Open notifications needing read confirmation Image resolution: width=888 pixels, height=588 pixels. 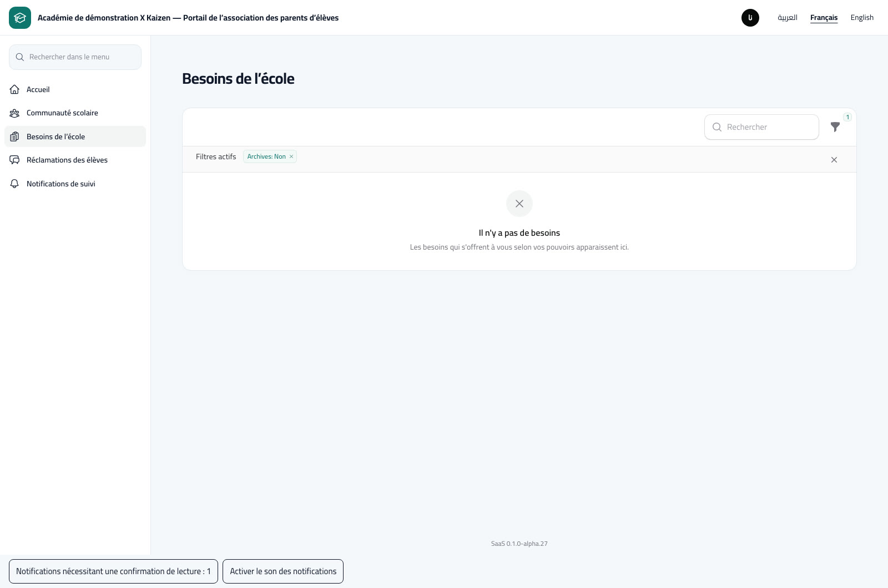pyautogui.click(x=113, y=571)
